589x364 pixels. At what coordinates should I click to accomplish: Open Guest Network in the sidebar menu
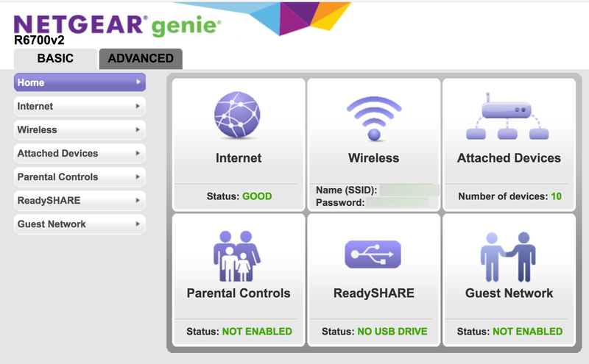[80, 224]
